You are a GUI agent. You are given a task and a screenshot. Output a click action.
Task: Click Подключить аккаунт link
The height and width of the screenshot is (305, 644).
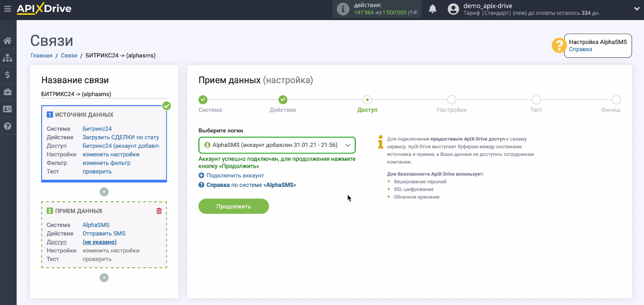coord(235,175)
